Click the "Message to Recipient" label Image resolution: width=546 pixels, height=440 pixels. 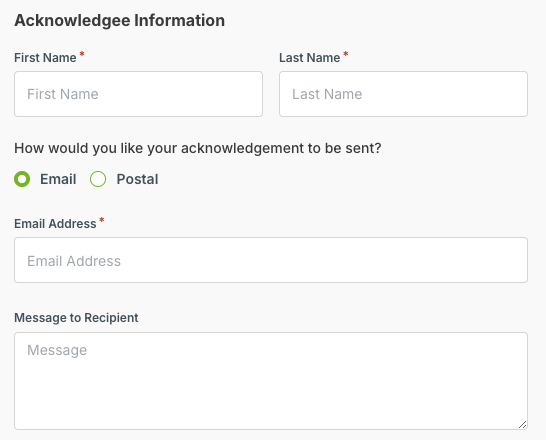point(76,318)
